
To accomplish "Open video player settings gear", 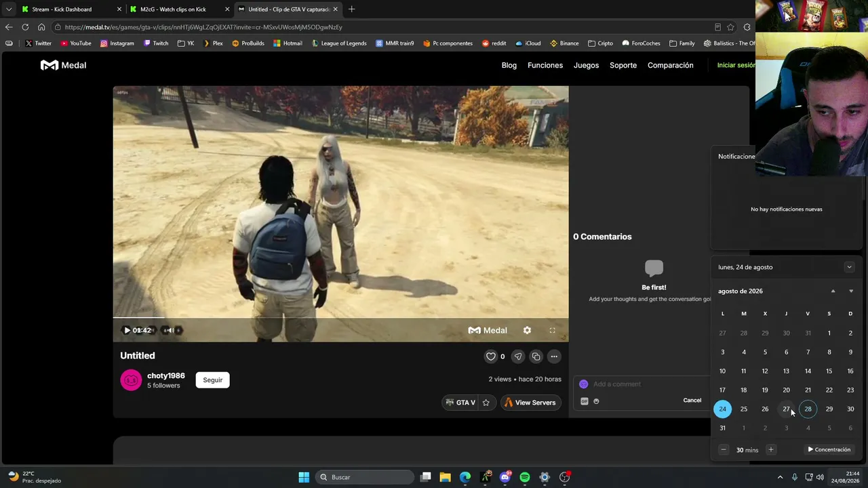I will point(527,330).
